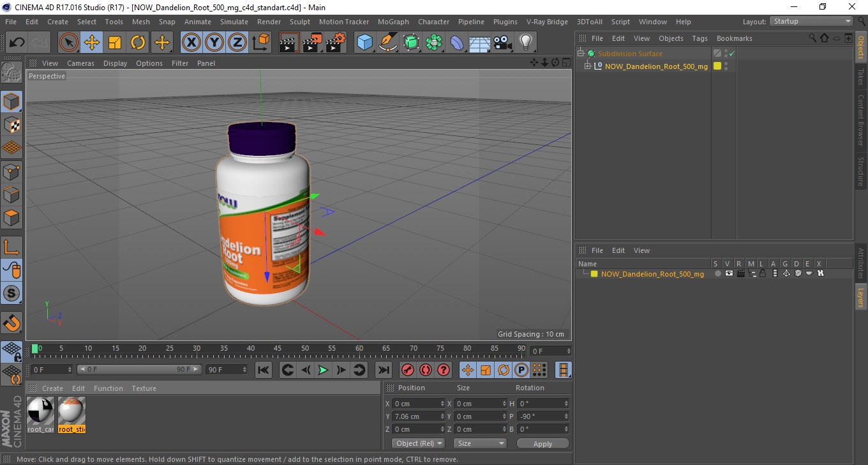Add a Cube primitive object
This screenshot has height=465, width=868.
364,43
